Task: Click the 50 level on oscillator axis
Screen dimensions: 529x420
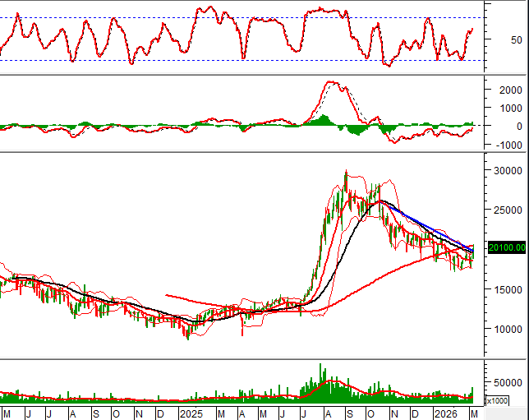Action: pyautogui.click(x=515, y=39)
